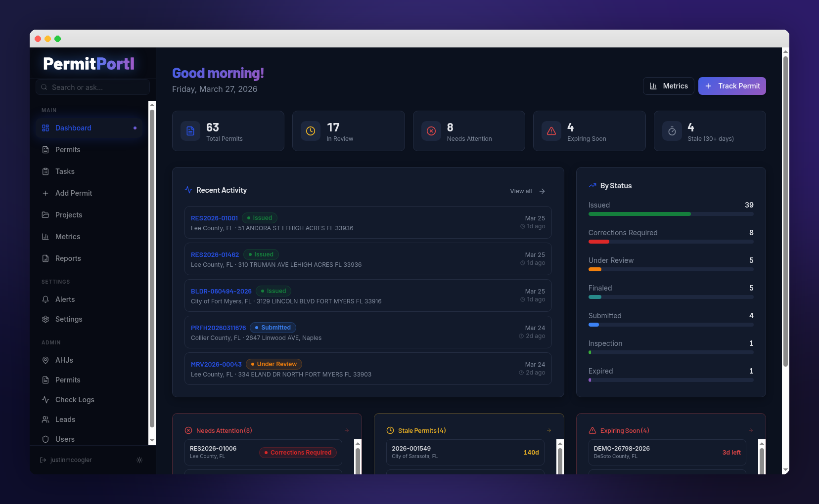Image resolution: width=819 pixels, height=504 pixels.
Task: Click the Track Permit button
Action: (732, 86)
